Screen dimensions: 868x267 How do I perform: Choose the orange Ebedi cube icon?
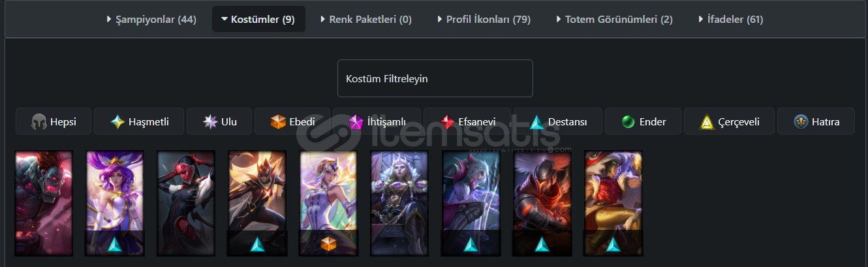click(x=279, y=122)
